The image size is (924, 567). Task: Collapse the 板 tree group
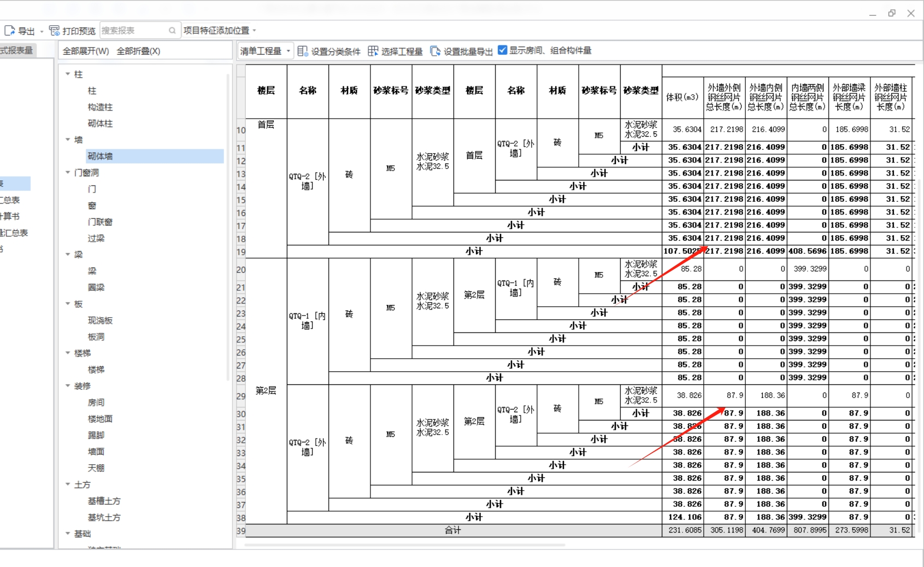68,303
